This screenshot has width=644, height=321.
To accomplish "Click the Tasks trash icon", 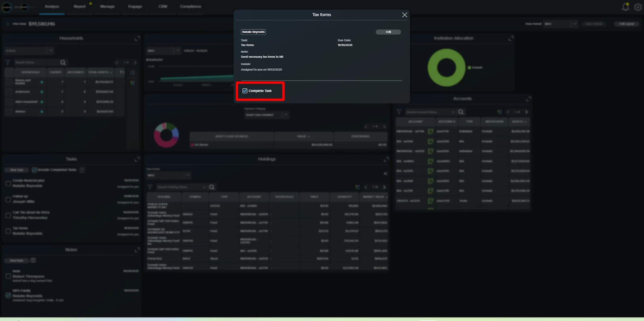I will 82,170.
